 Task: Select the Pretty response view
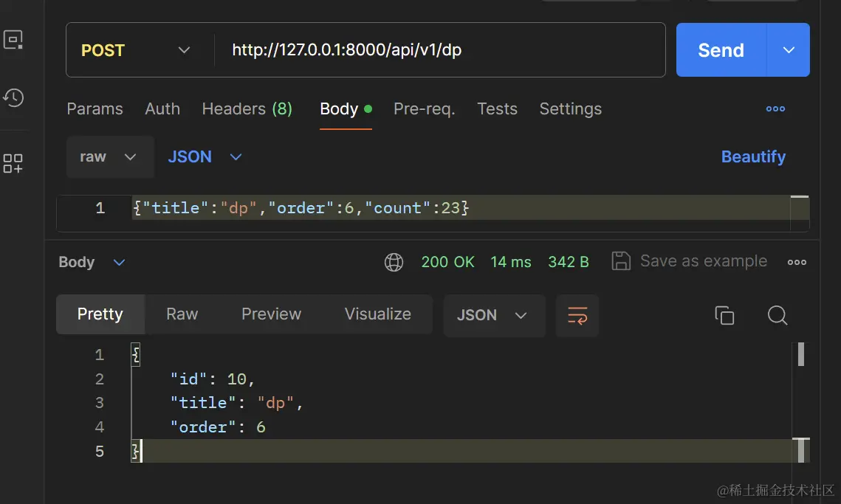click(100, 314)
